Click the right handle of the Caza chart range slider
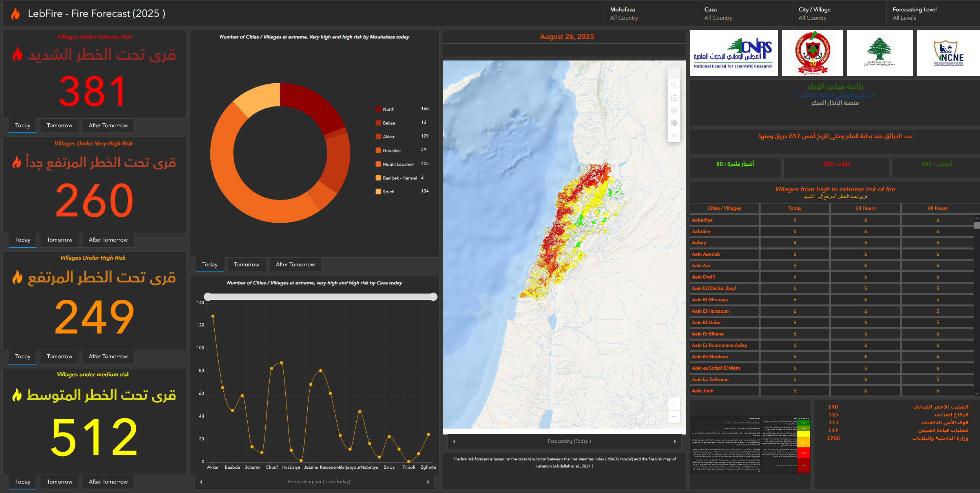This screenshot has width=980, height=493. (x=433, y=297)
